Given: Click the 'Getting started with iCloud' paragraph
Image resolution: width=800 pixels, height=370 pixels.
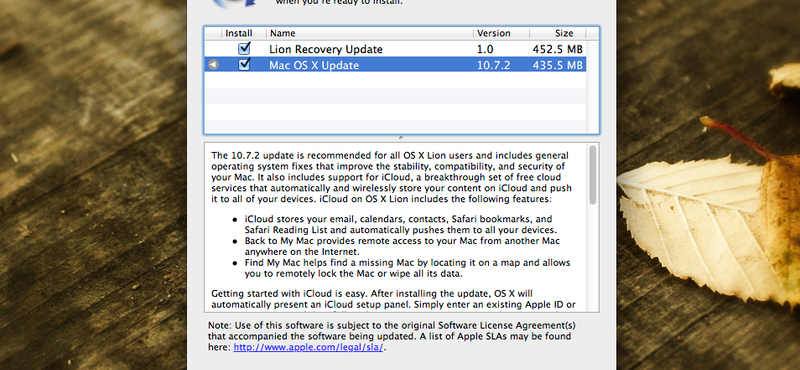Looking at the screenshot, I should click(393, 300).
